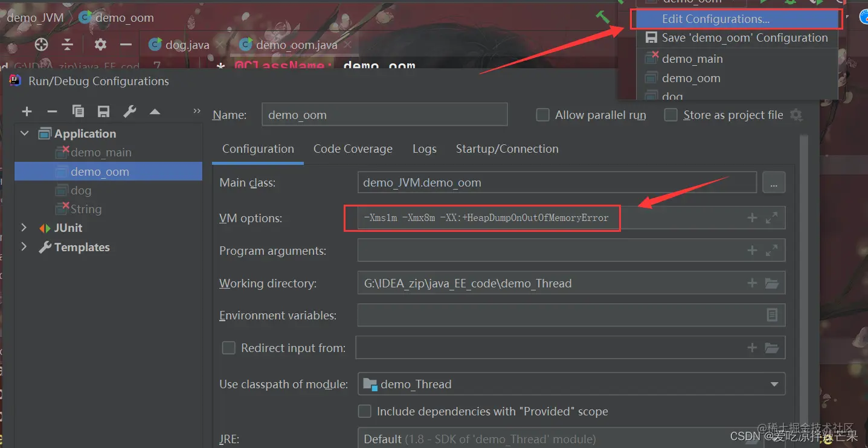Insert macro plus icon in VM options field
This screenshot has width=868, height=448.
tap(752, 218)
